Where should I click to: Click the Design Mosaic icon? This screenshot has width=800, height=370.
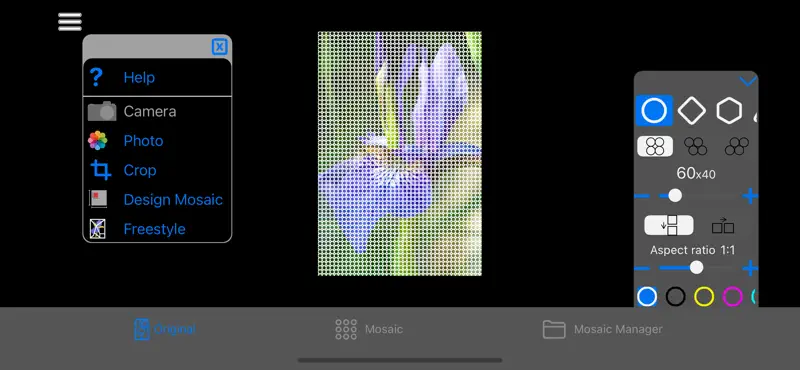point(98,199)
